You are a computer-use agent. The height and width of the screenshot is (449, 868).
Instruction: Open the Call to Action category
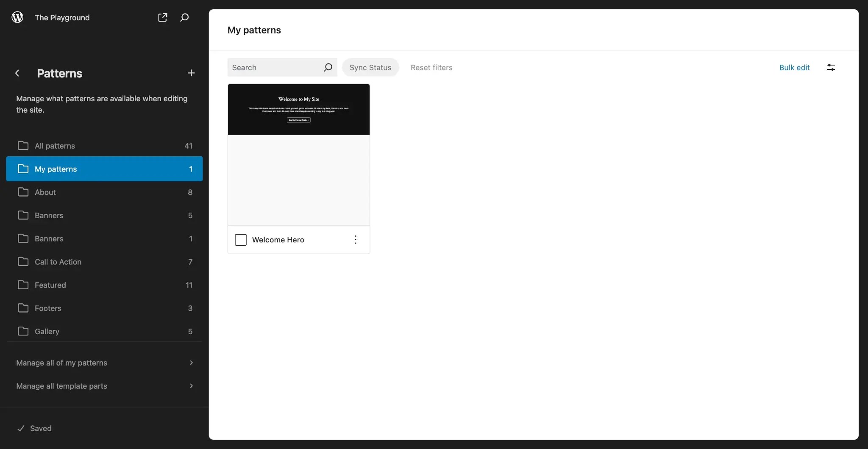(58, 262)
